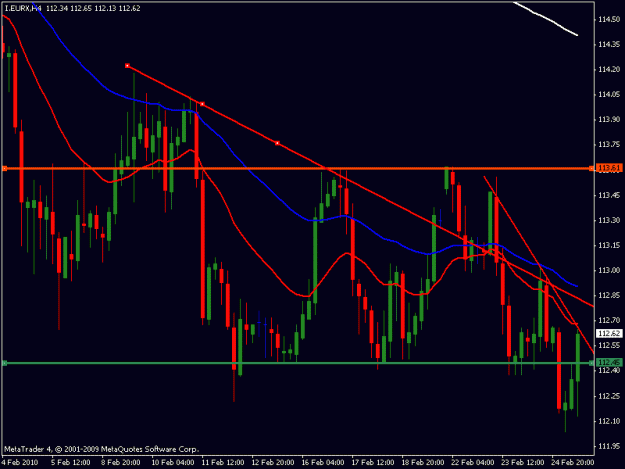Click the 113.00 price axis label
The height and width of the screenshot is (469, 625).
[609, 270]
